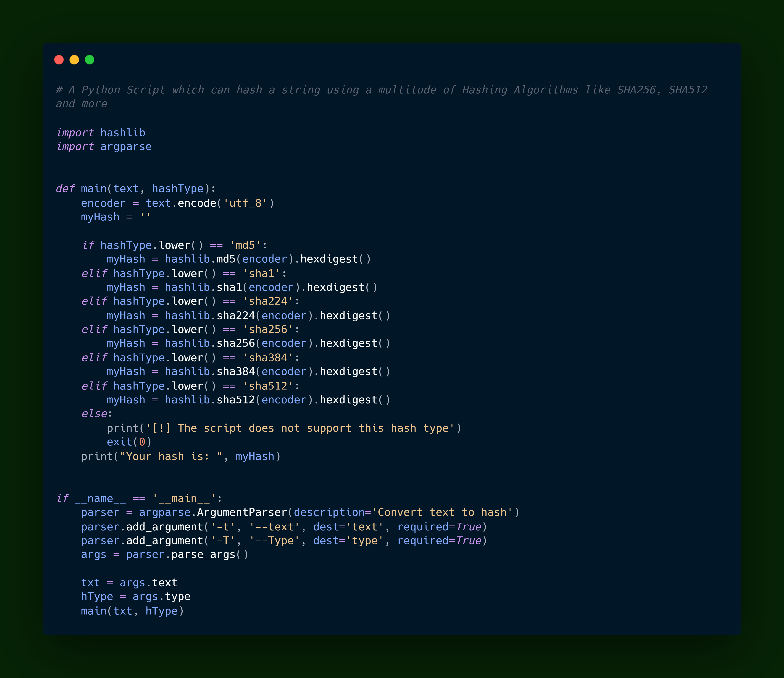The image size is (784, 678).
Task: Click the '--Type' argument string
Action: [x=274, y=541]
